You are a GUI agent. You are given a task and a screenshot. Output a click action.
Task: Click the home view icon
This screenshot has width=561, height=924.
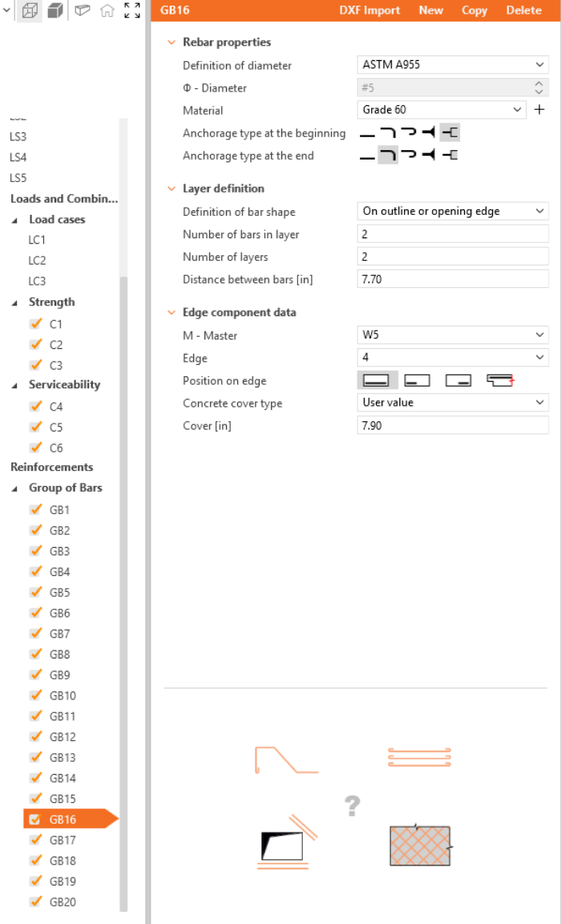click(x=107, y=11)
